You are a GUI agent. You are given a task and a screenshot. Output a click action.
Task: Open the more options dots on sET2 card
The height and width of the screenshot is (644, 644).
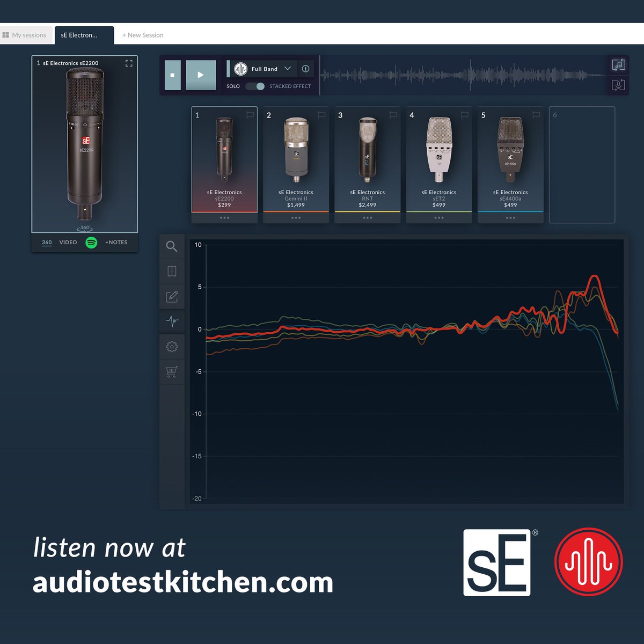point(439,218)
